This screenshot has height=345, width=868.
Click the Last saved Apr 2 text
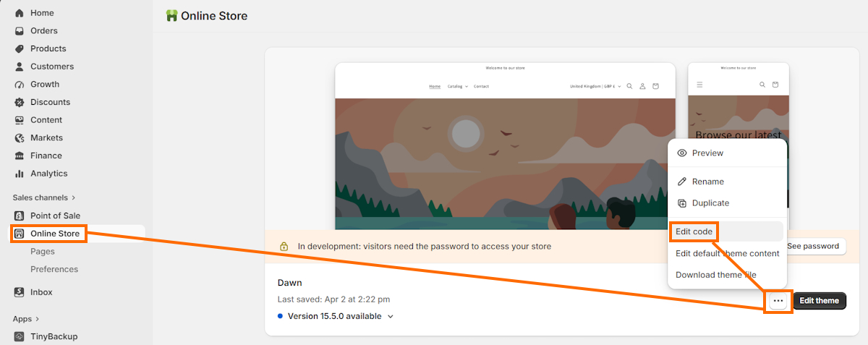[x=333, y=299]
